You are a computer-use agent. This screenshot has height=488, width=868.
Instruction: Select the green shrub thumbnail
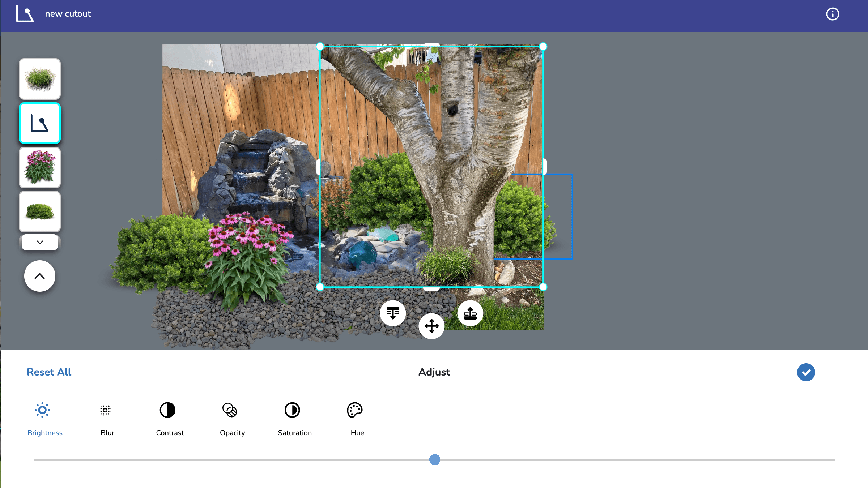pyautogui.click(x=40, y=211)
